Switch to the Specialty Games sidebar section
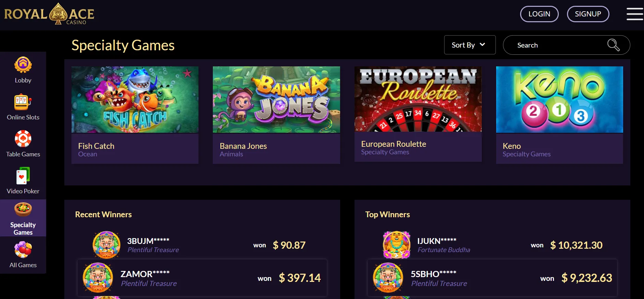644x299 pixels. (x=23, y=218)
